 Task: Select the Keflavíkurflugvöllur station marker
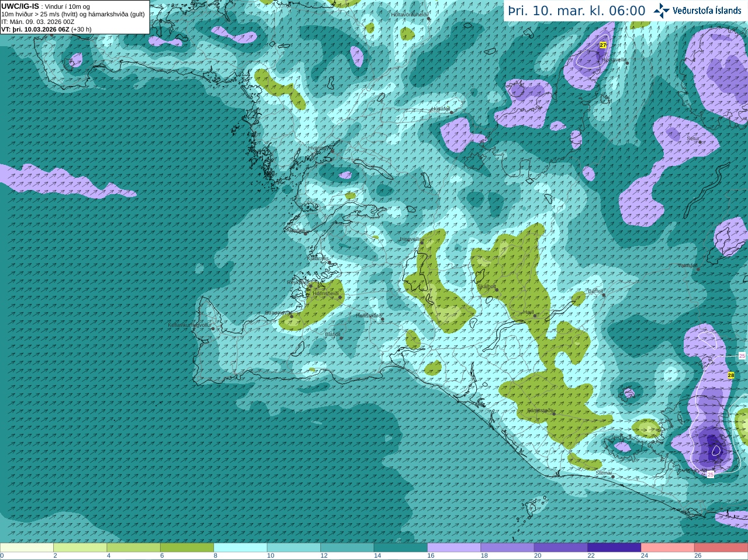(213, 329)
